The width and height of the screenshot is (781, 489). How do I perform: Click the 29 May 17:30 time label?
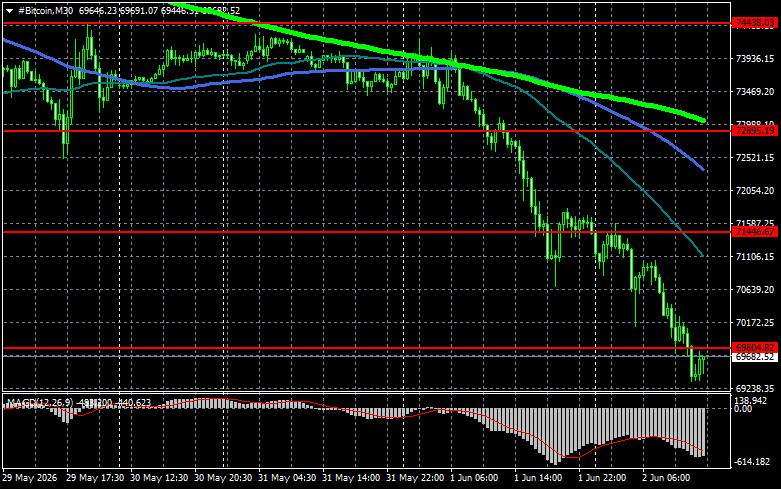click(x=95, y=478)
